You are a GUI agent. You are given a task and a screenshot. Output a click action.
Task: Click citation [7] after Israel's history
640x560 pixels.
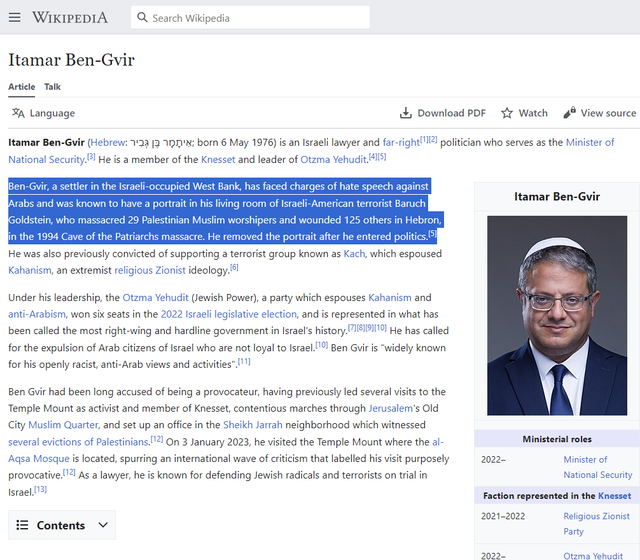point(352,328)
